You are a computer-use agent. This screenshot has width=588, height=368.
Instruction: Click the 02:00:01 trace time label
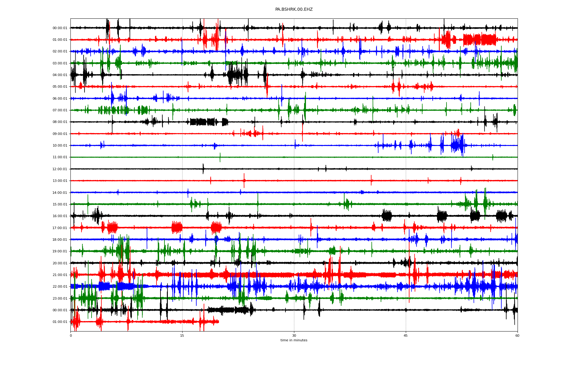(60, 52)
